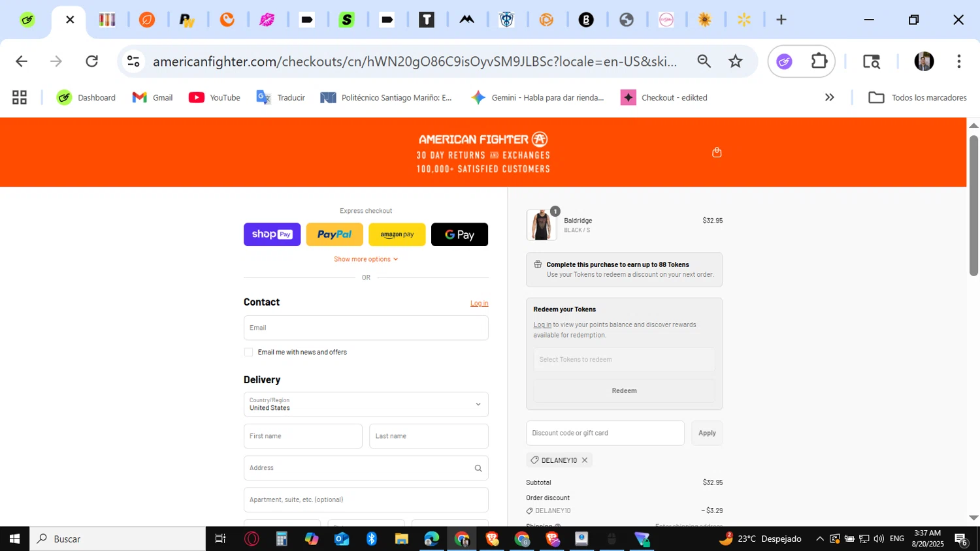
Task: Go back to the previous page
Action: pos(22,61)
